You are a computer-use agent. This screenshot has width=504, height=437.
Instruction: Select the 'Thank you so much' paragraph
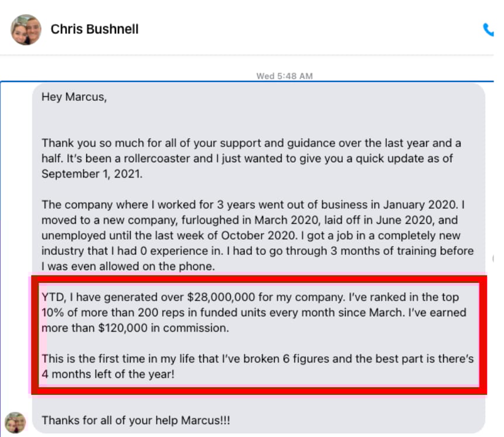coord(251,158)
